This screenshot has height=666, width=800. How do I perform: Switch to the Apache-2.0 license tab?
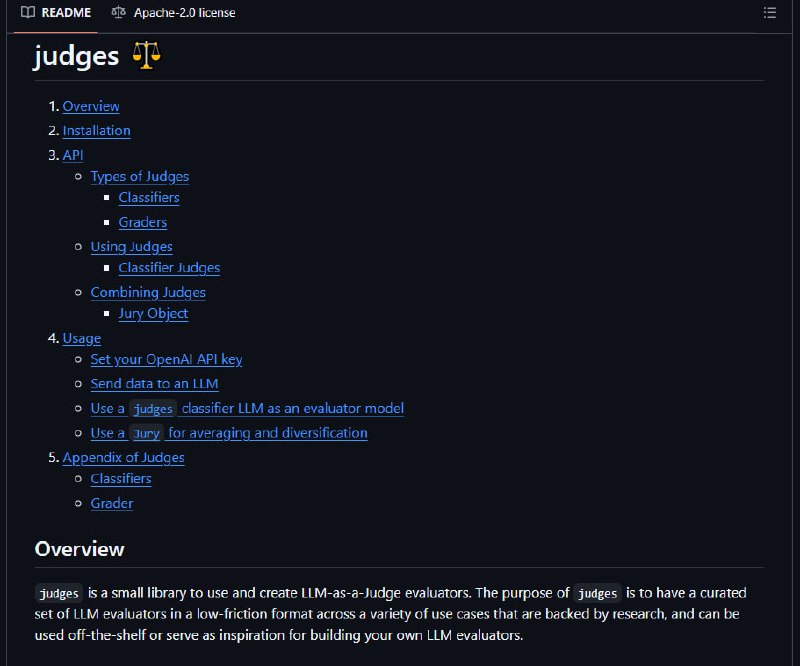click(173, 13)
